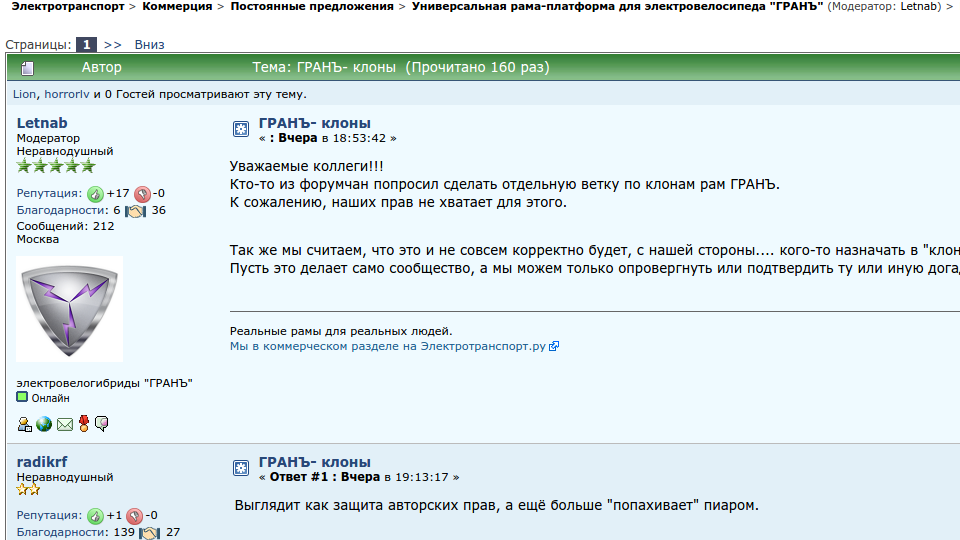Open moderator Letnab link in breadcrumb
Screen dimensions: 960x540
tap(920, 7)
